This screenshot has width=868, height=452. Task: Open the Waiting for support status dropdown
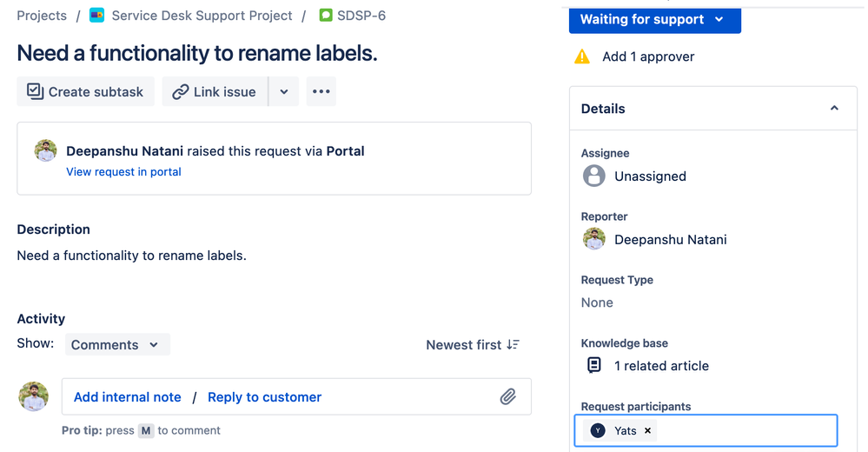coord(655,20)
